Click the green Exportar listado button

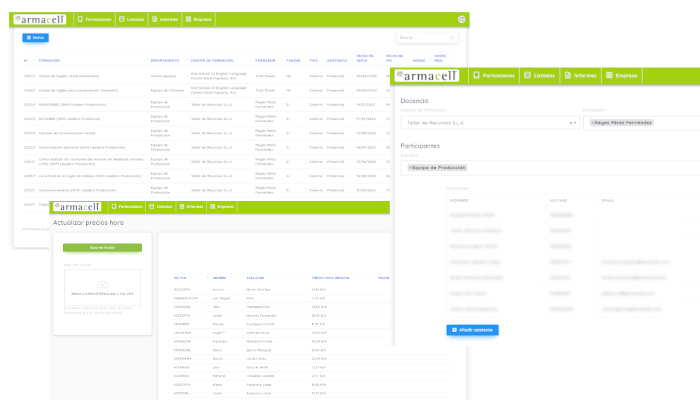coord(102,247)
